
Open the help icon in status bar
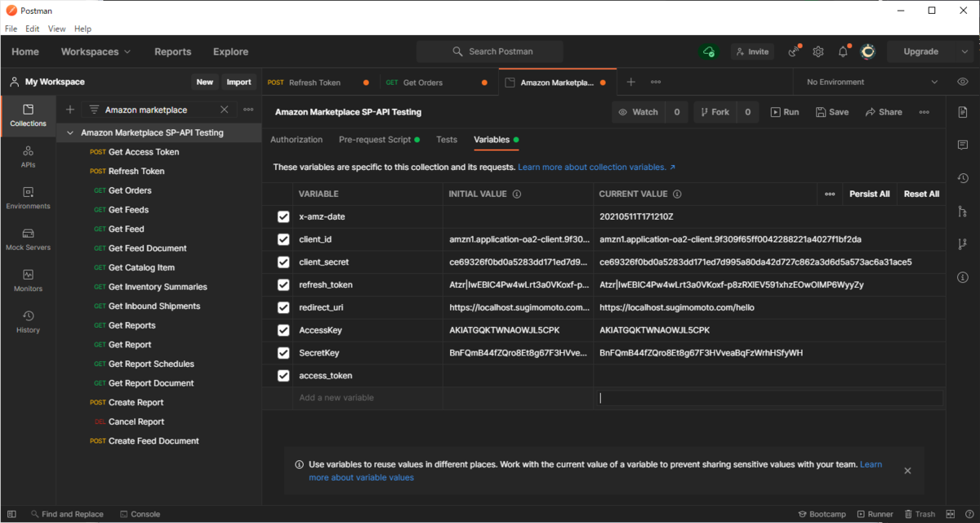pos(968,514)
